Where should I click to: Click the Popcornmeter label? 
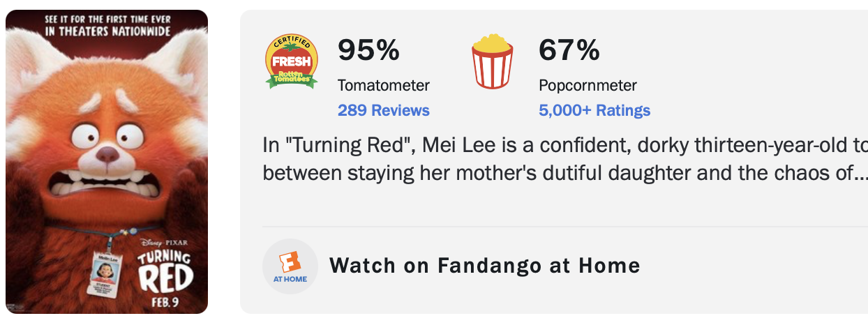tap(588, 86)
